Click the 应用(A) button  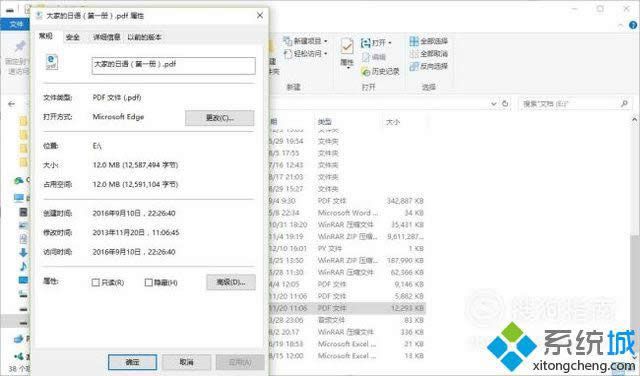coord(240,362)
